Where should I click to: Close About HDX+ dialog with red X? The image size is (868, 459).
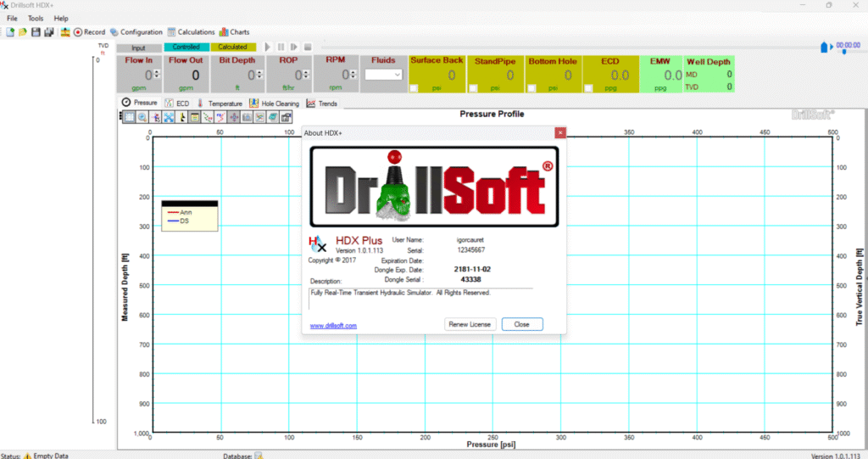[x=560, y=133]
